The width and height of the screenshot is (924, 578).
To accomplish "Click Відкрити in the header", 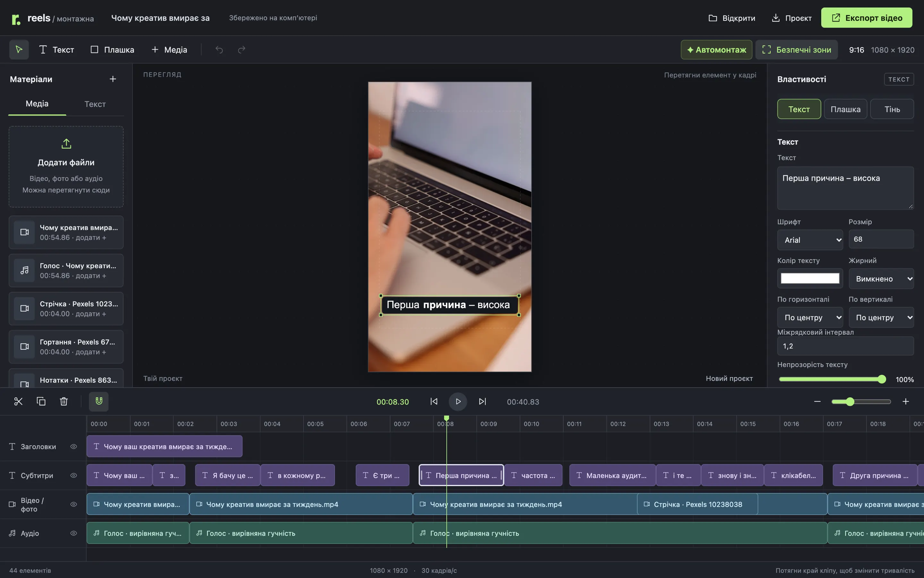I will (732, 18).
